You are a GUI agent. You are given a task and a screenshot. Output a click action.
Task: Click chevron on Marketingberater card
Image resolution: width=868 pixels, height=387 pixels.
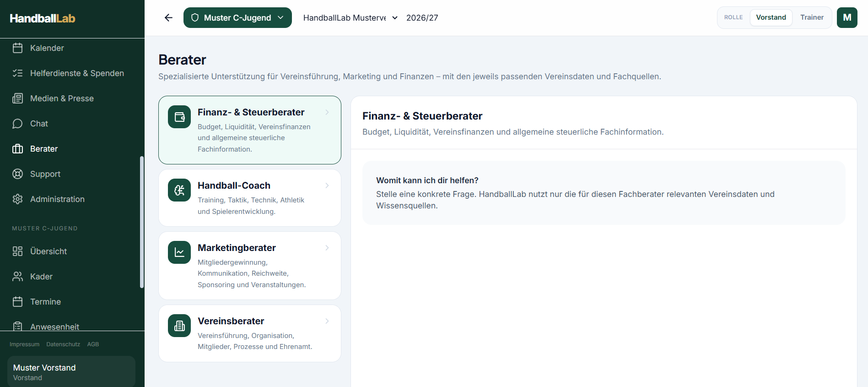pyautogui.click(x=327, y=248)
